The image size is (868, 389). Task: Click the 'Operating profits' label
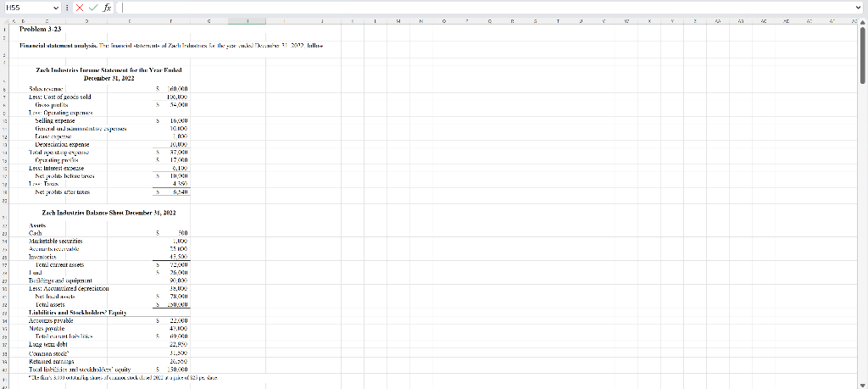tap(56, 160)
